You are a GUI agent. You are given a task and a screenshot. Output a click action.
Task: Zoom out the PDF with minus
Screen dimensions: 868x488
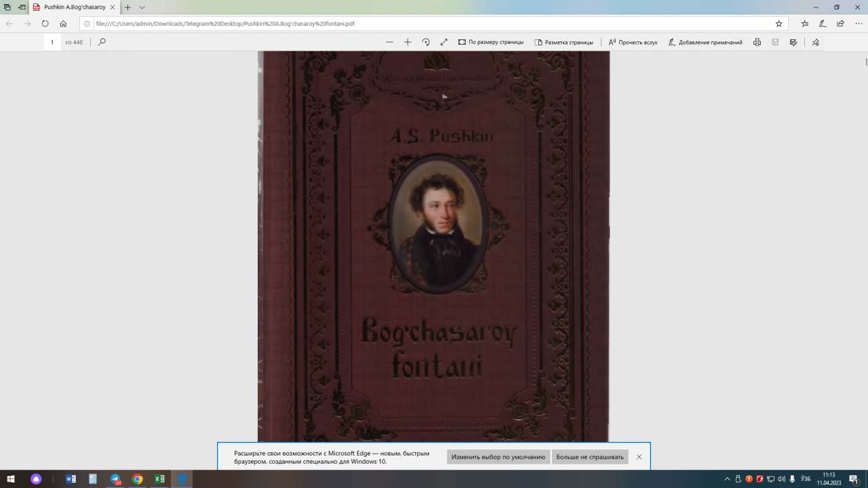point(389,42)
